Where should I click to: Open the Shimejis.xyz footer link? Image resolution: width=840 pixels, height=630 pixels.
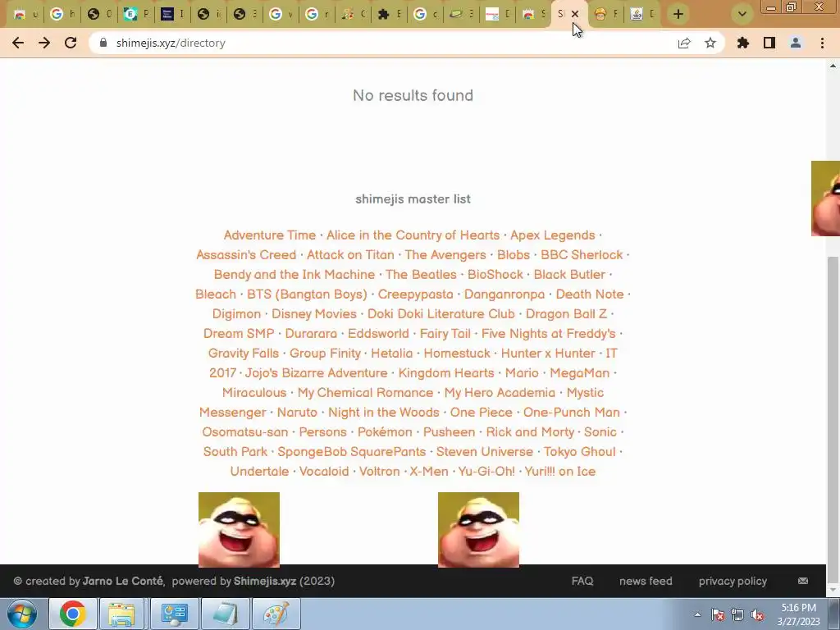point(265,582)
